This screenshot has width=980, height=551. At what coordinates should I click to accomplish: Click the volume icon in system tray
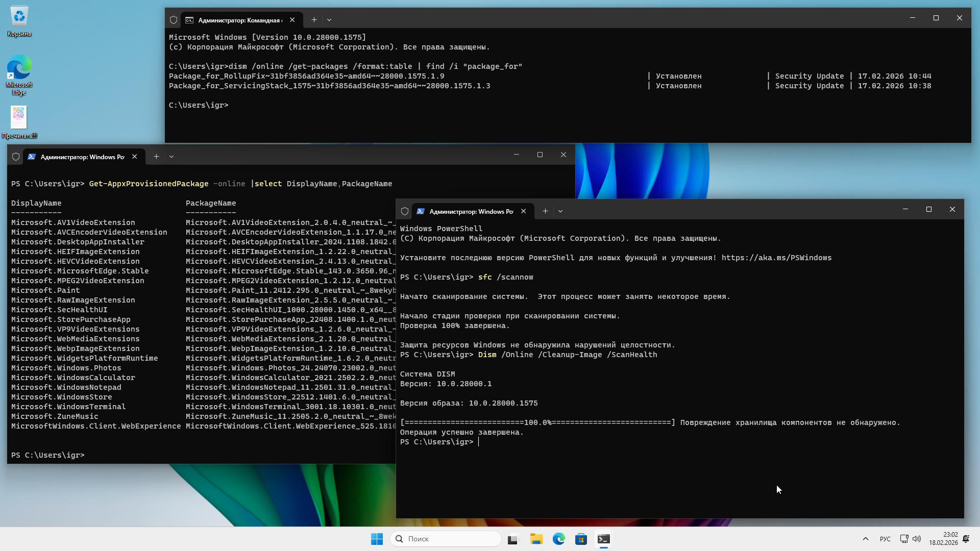(917, 539)
